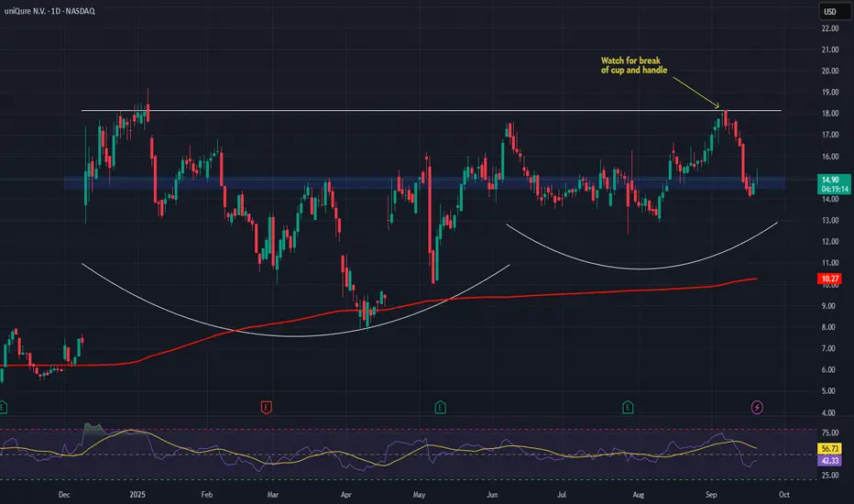Click the purple lightning event marker
Image resolution: width=854 pixels, height=504 pixels.
[x=757, y=407]
